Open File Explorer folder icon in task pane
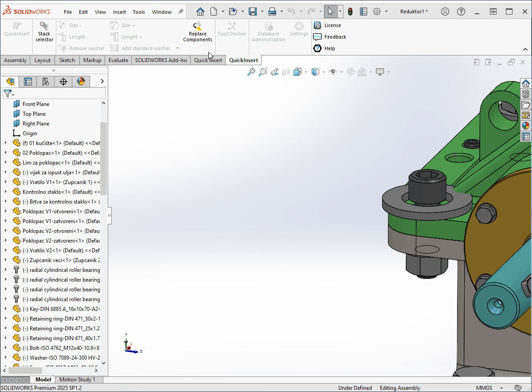 (526, 105)
